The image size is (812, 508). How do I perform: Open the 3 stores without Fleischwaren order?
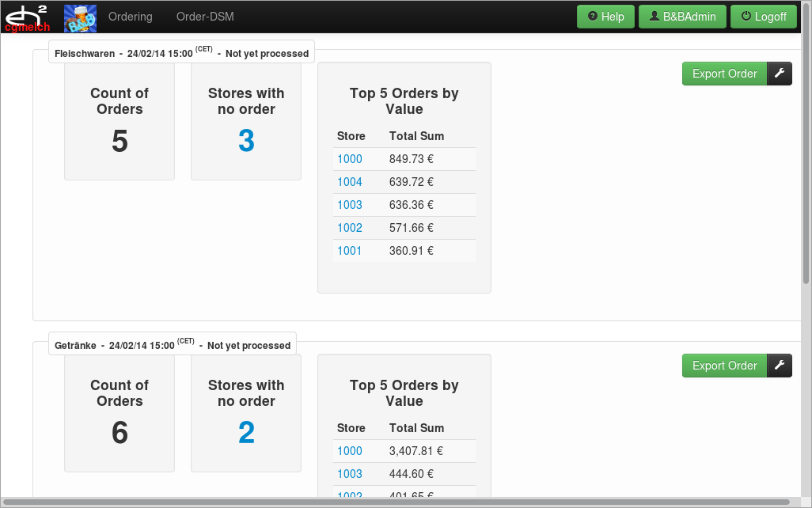(x=246, y=141)
